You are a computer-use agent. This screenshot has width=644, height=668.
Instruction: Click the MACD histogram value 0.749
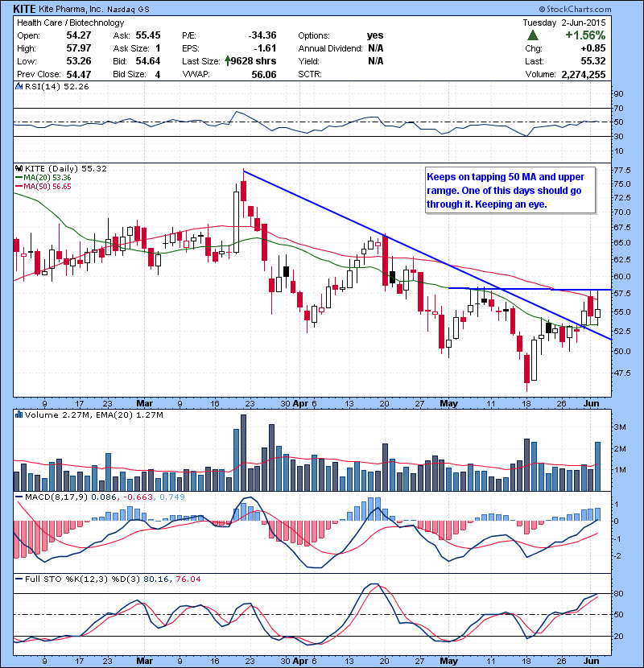pyautogui.click(x=172, y=497)
